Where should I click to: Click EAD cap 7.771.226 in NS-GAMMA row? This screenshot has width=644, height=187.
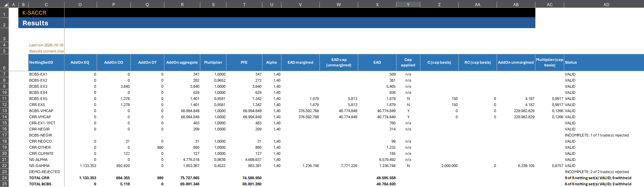pyautogui.click(x=339, y=166)
